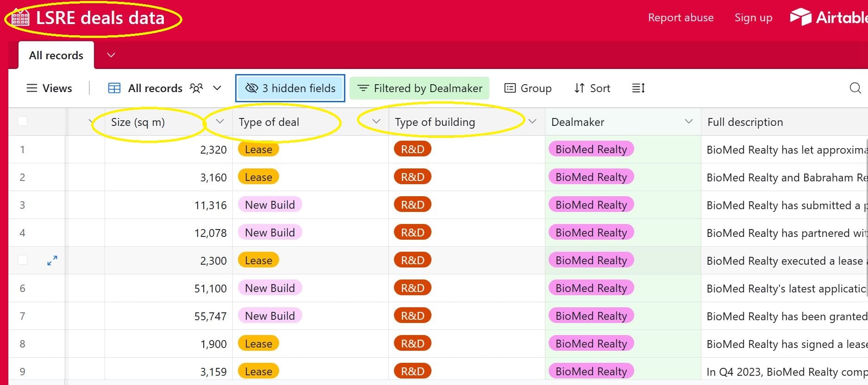The image size is (868, 385).
Task: Click the Size (sq m) column header
Action: 169,122
